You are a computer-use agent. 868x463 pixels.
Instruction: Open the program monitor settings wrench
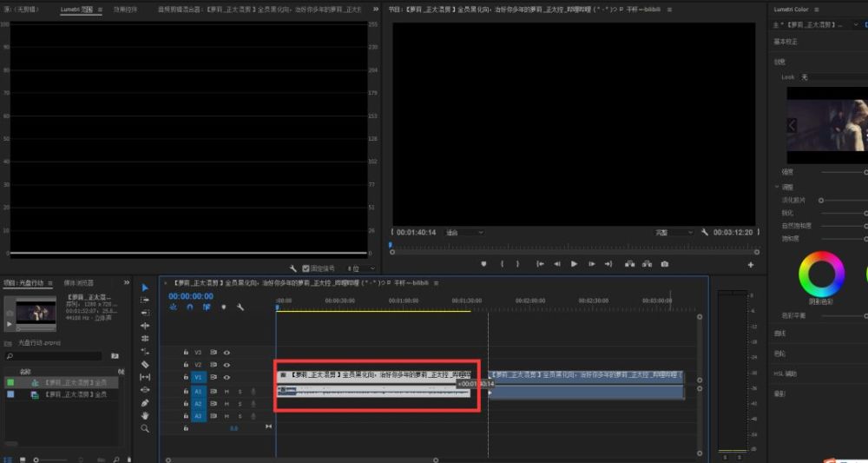[705, 233]
